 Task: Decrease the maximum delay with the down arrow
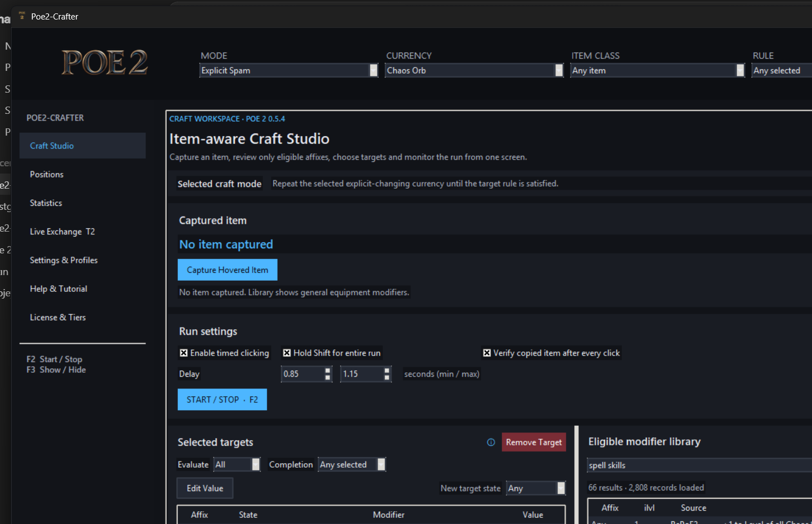click(x=387, y=378)
